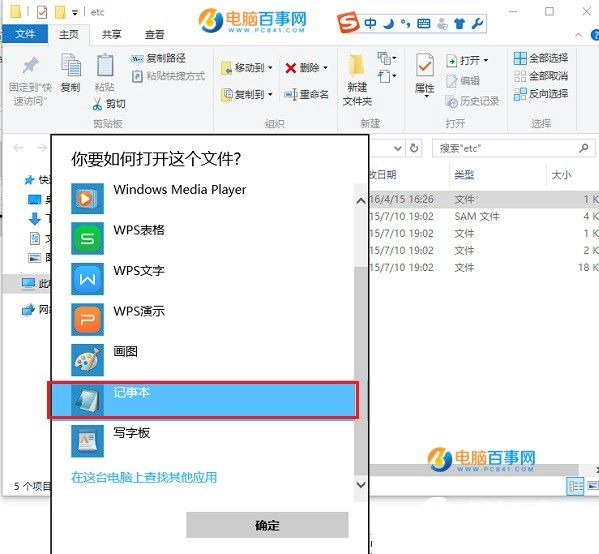599x554 pixels.
Task: Click the app list scroll down arrow
Action: click(361, 484)
